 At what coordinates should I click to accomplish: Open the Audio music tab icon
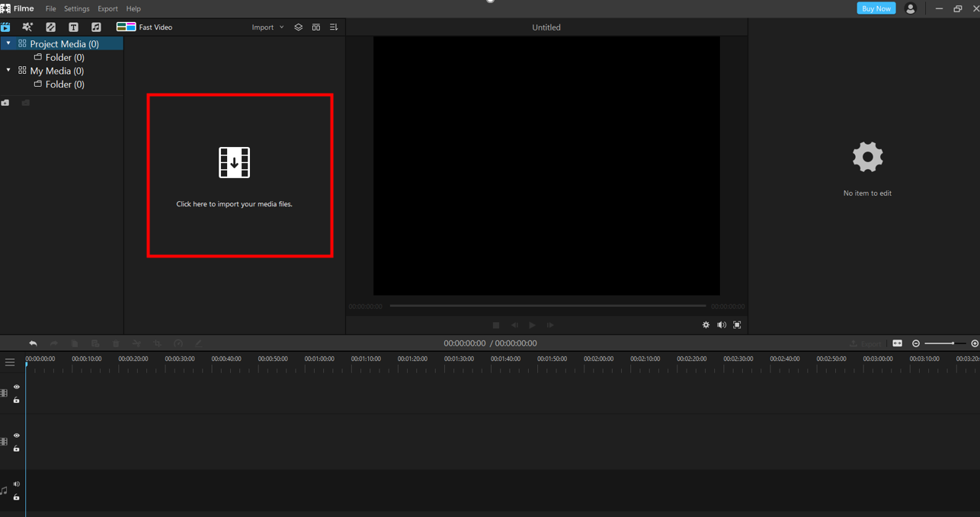click(x=96, y=27)
